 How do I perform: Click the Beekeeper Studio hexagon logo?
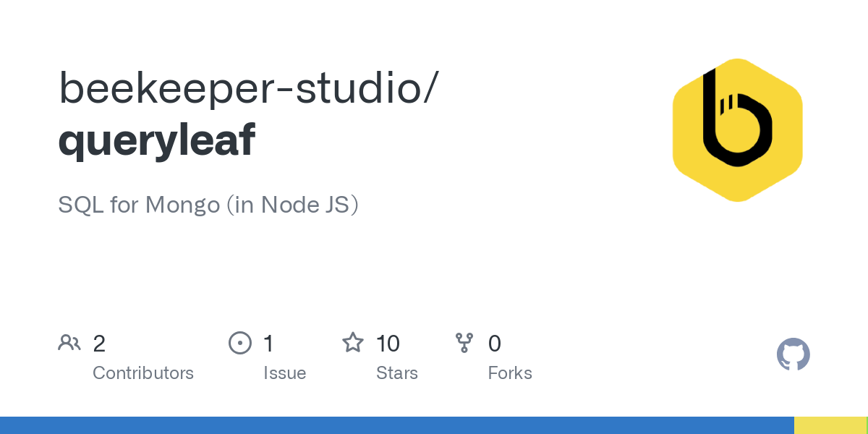(x=737, y=130)
